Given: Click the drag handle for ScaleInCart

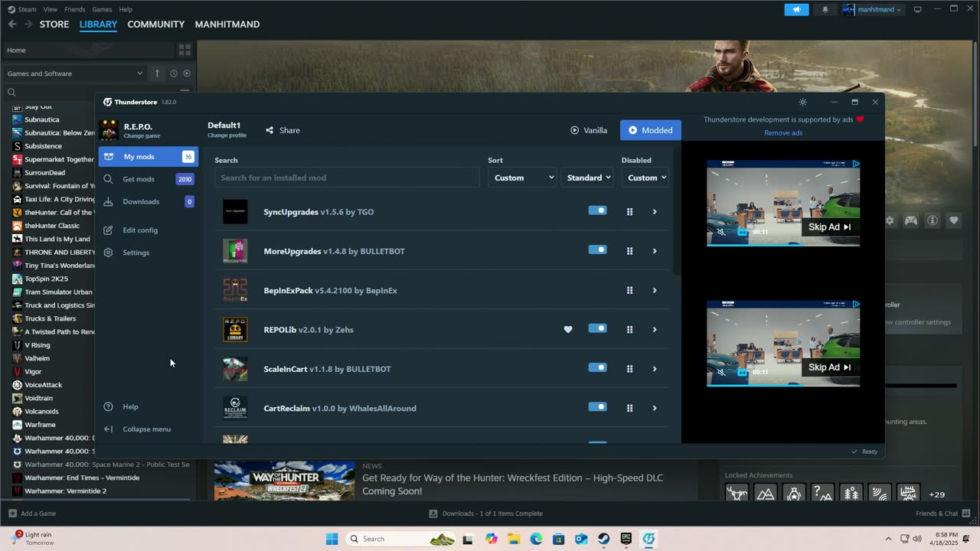Looking at the screenshot, I should click(x=629, y=369).
